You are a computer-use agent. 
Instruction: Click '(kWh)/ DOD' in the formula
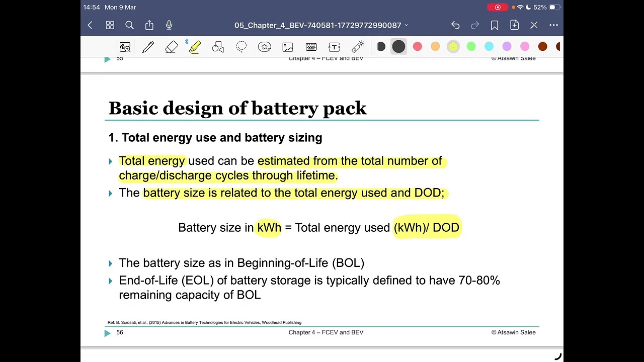coord(427,228)
